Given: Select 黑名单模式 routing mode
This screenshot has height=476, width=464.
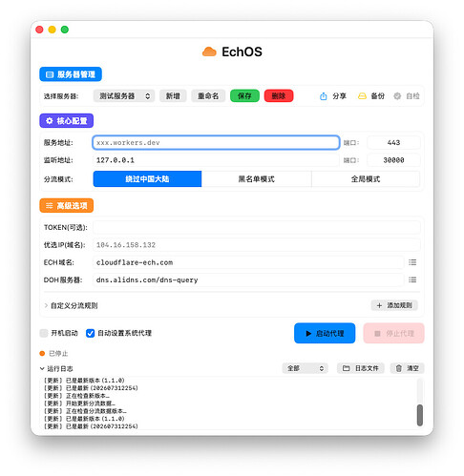Looking at the screenshot, I should (257, 179).
